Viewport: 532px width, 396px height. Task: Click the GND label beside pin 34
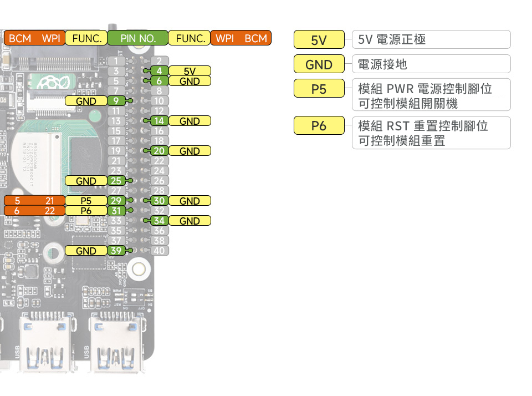(x=190, y=221)
